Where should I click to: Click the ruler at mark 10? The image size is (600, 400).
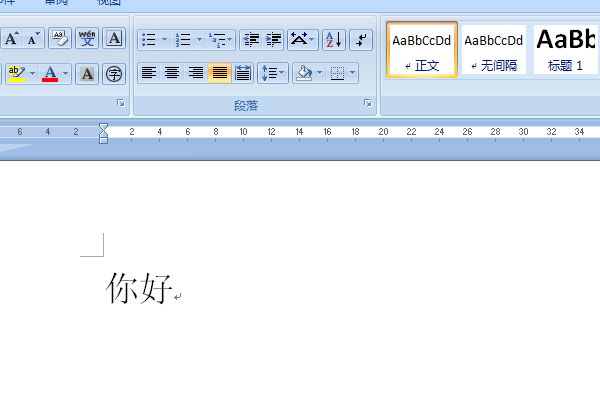243,132
